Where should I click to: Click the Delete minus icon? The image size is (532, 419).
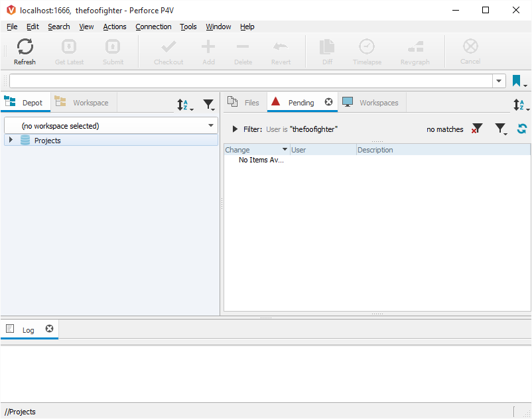[243, 47]
